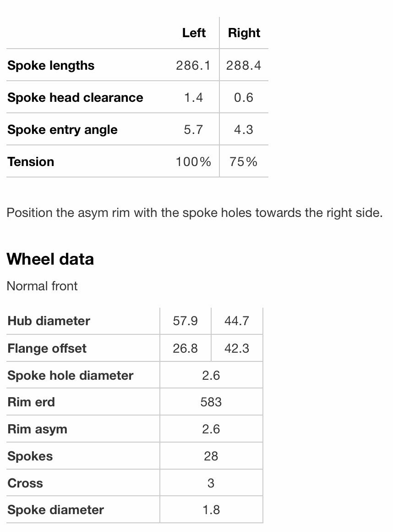Select the Spoke diameter value 1.8
Image resolution: width=393 pixels, height=532 pixels.
211,510
